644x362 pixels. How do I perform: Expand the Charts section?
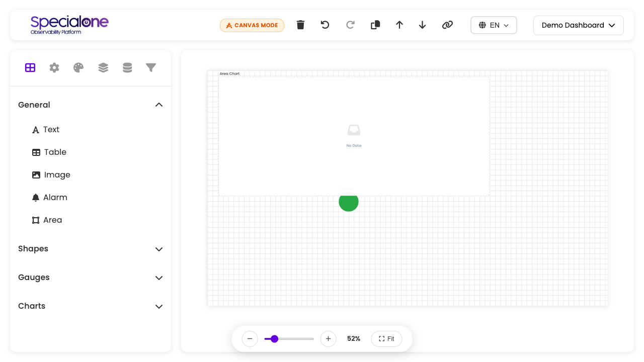pyautogui.click(x=91, y=306)
